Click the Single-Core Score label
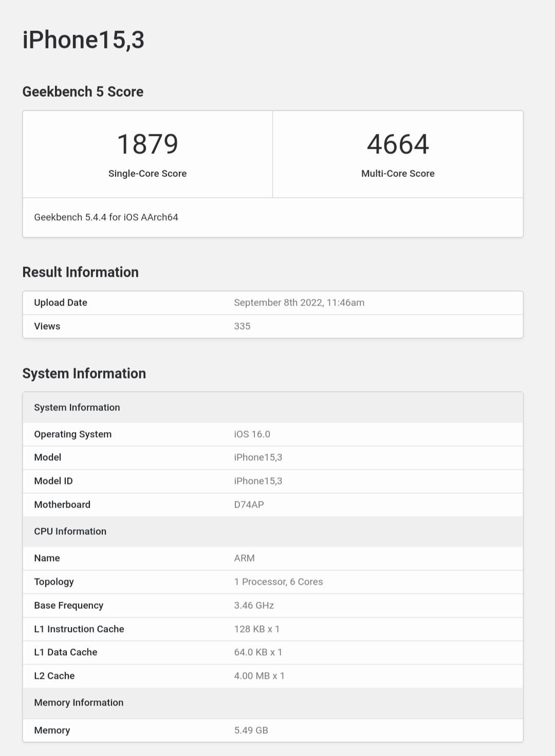The height and width of the screenshot is (756, 555). (x=147, y=174)
